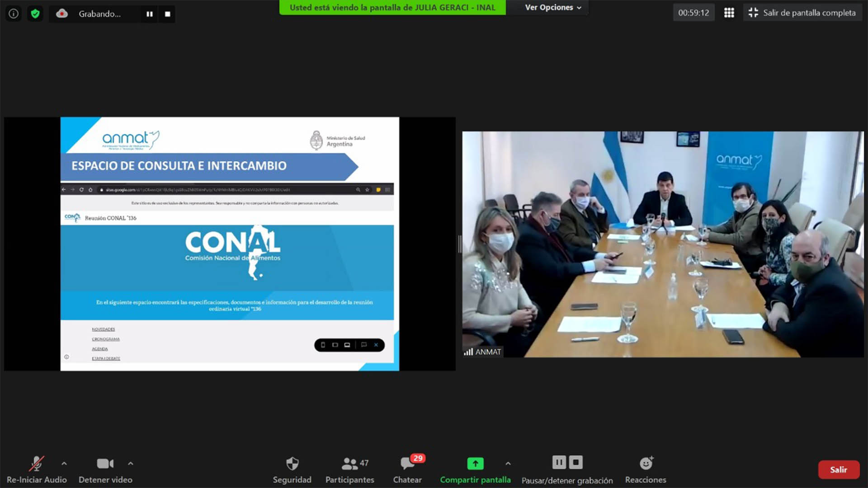Expand video options arrow
The image size is (868, 488).
pyautogui.click(x=131, y=464)
